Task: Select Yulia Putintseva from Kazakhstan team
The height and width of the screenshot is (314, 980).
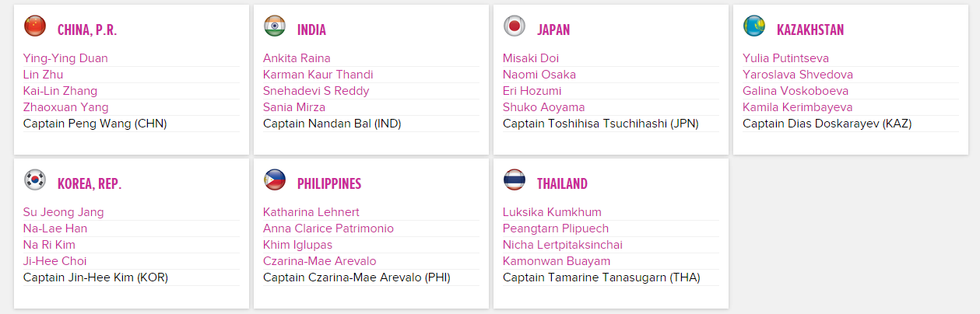Action: (785, 58)
